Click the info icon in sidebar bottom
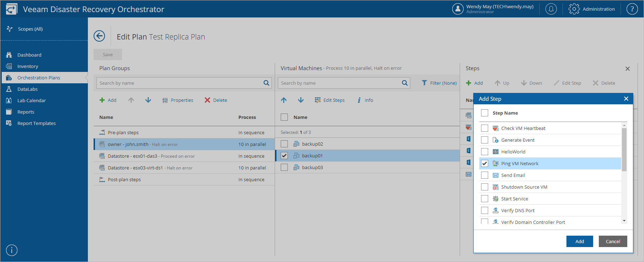 click(x=12, y=250)
